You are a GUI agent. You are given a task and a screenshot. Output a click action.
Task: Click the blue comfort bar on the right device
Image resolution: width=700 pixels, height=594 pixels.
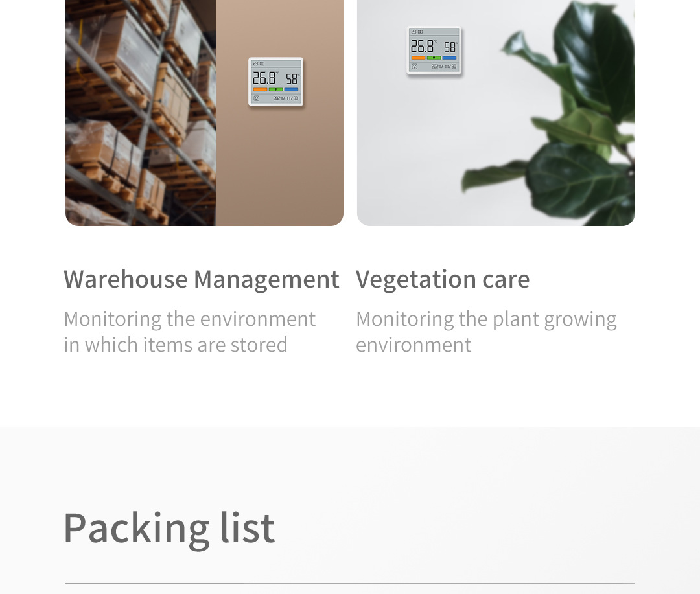tap(450, 58)
